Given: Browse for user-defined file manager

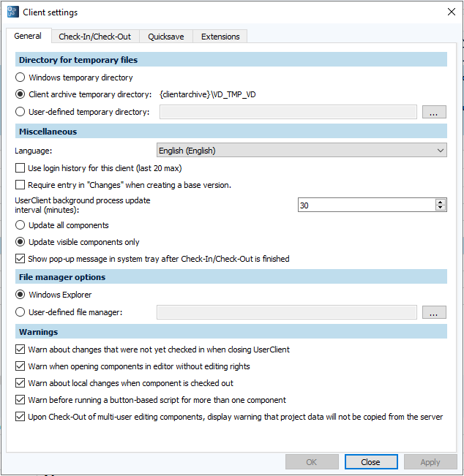Looking at the screenshot, I should tap(433, 313).
